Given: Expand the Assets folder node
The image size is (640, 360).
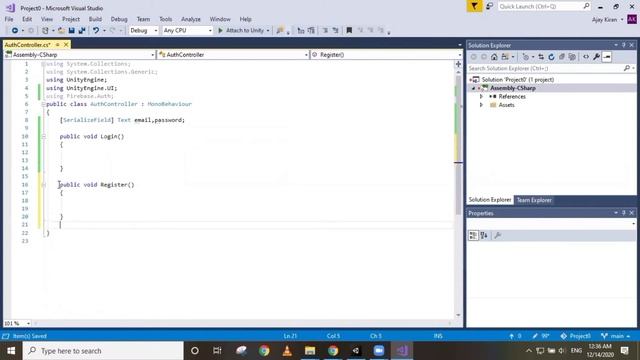Looking at the screenshot, I should 481,105.
